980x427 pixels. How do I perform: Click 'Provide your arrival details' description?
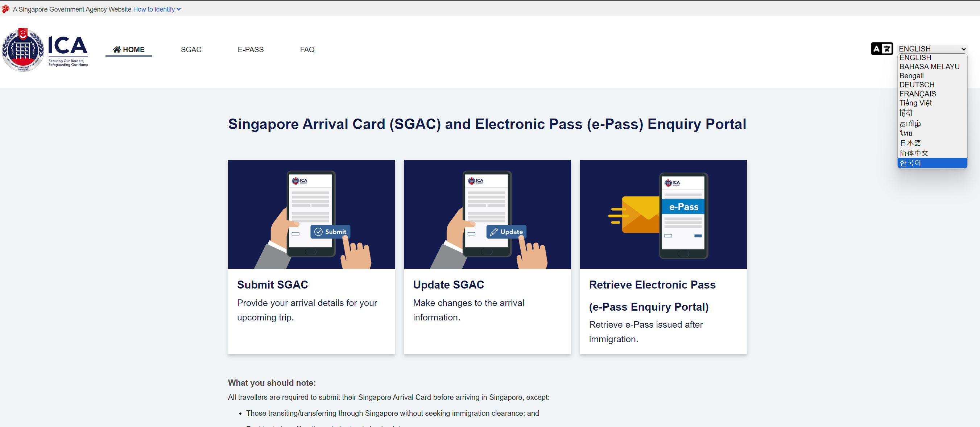point(307,310)
